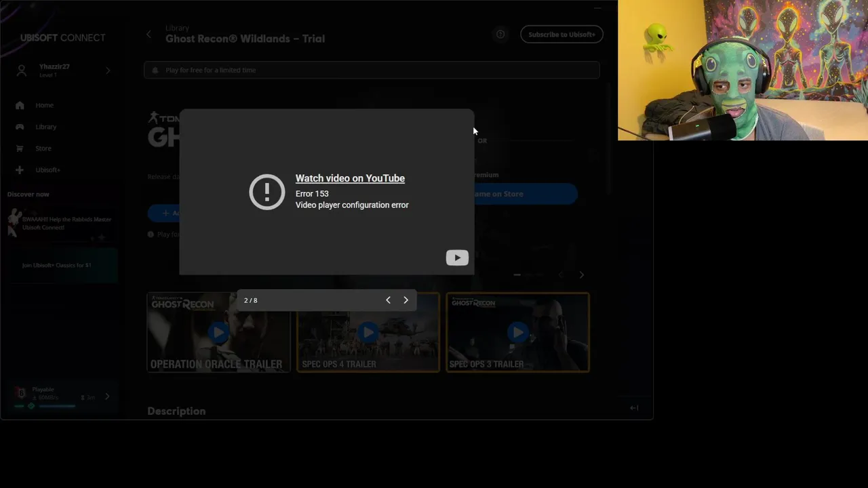Click Ghost Recon Wildlands – Trial title
The height and width of the screenshot is (488, 868).
[x=245, y=39]
